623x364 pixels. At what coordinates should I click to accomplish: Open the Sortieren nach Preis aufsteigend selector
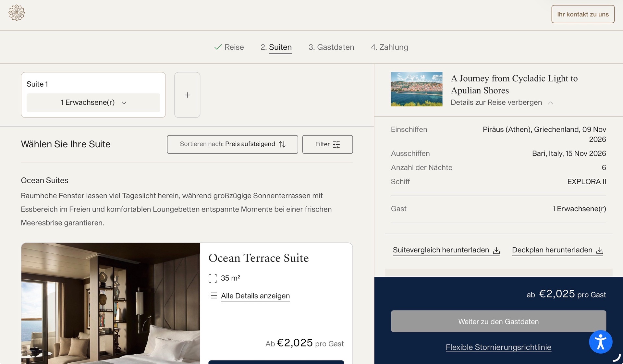pos(232,144)
